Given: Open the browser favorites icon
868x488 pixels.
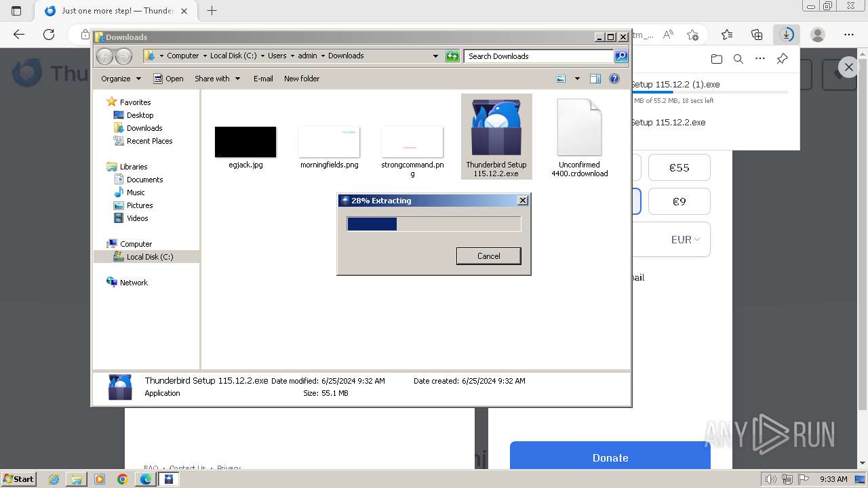Looking at the screenshot, I should 727,35.
